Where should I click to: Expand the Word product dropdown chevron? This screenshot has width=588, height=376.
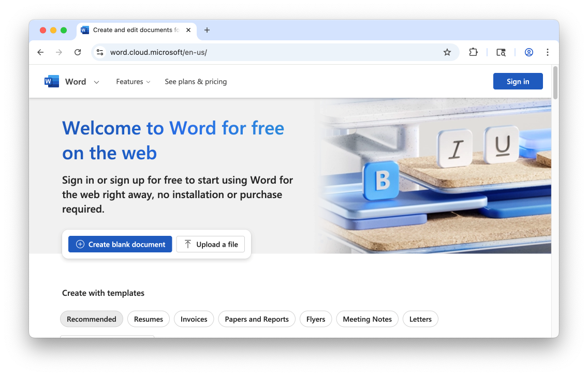coord(96,82)
